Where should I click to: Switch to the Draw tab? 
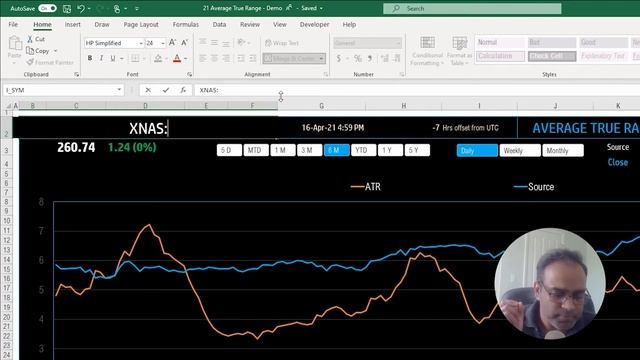[102, 24]
